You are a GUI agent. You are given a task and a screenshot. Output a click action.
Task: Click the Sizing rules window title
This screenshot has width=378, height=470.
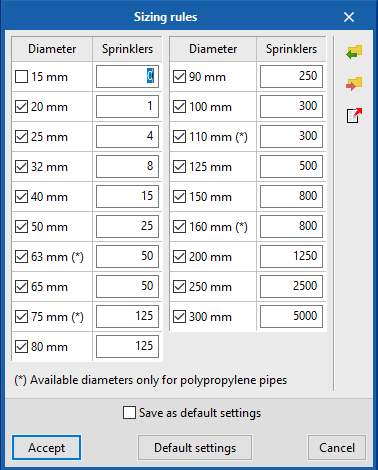pyautogui.click(x=165, y=17)
